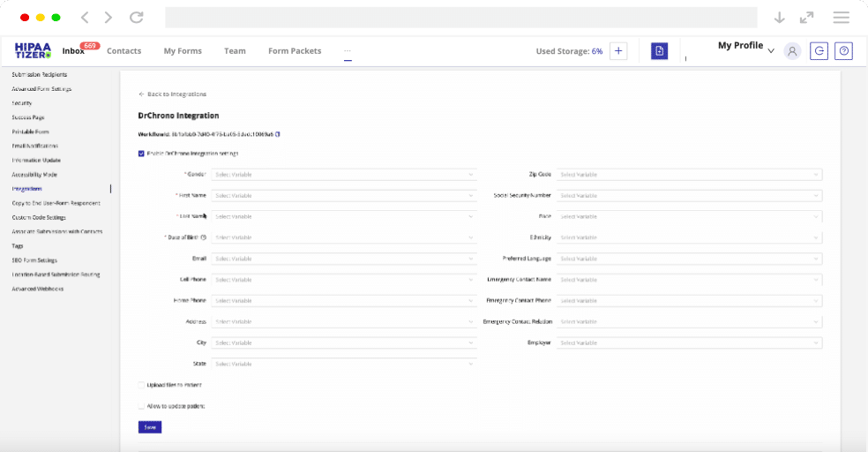
Task: Click the blue new form document icon
Action: 659,51
